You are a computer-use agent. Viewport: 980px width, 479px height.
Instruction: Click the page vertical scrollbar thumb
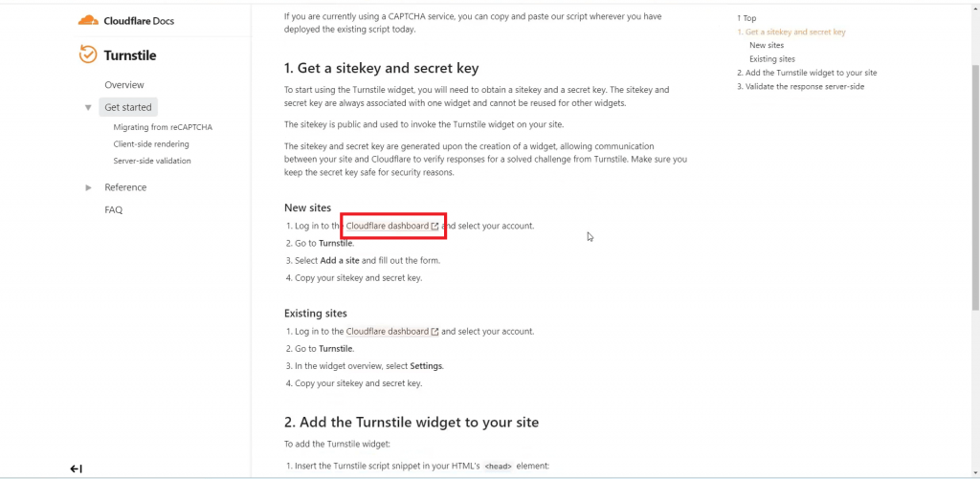click(x=975, y=186)
